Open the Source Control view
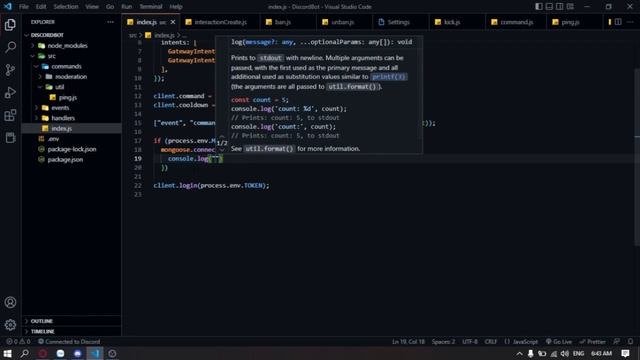The image size is (640, 360). click(x=10, y=70)
